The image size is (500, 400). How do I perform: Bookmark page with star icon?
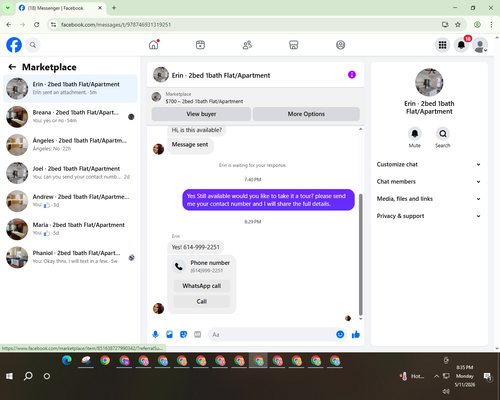click(x=458, y=24)
